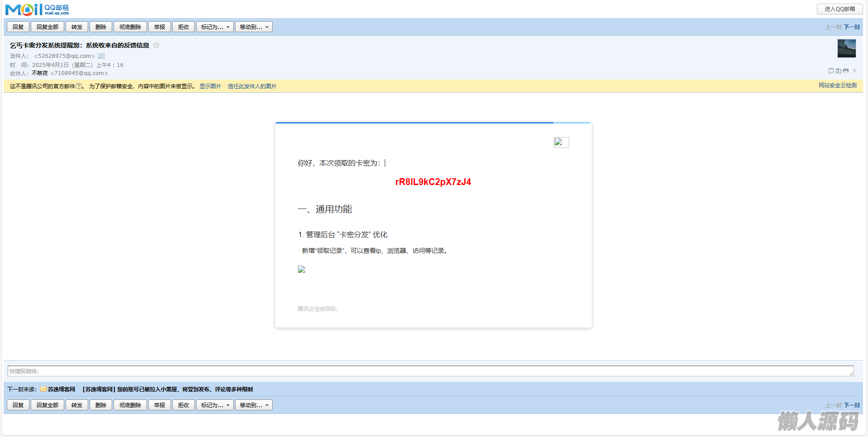Click top 回复 button
The height and width of the screenshot is (437, 868).
[18, 27]
